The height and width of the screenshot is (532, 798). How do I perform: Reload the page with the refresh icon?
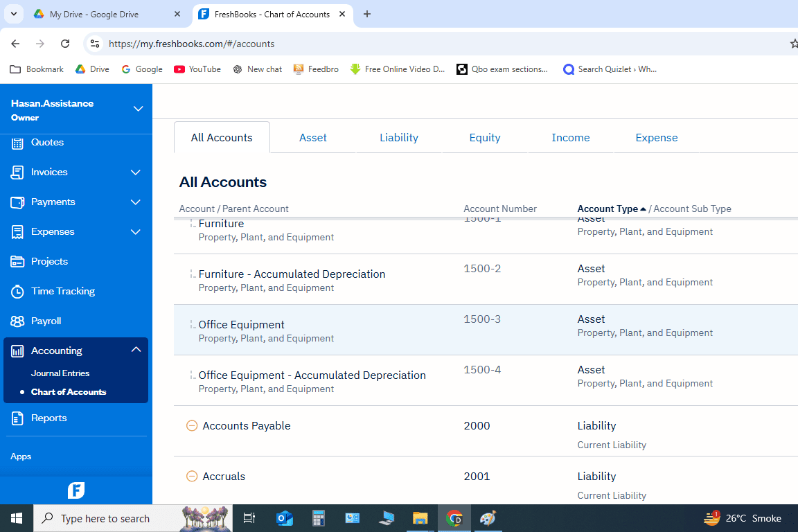point(65,44)
